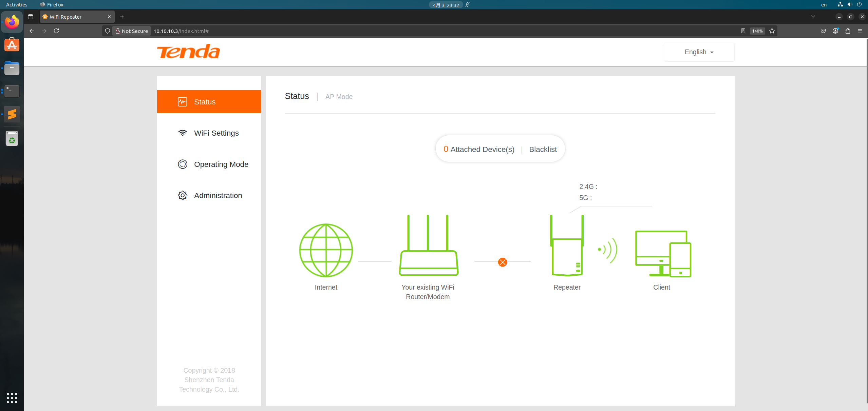868x411 pixels.
Task: Click the red disconnected X icon
Action: click(x=503, y=262)
